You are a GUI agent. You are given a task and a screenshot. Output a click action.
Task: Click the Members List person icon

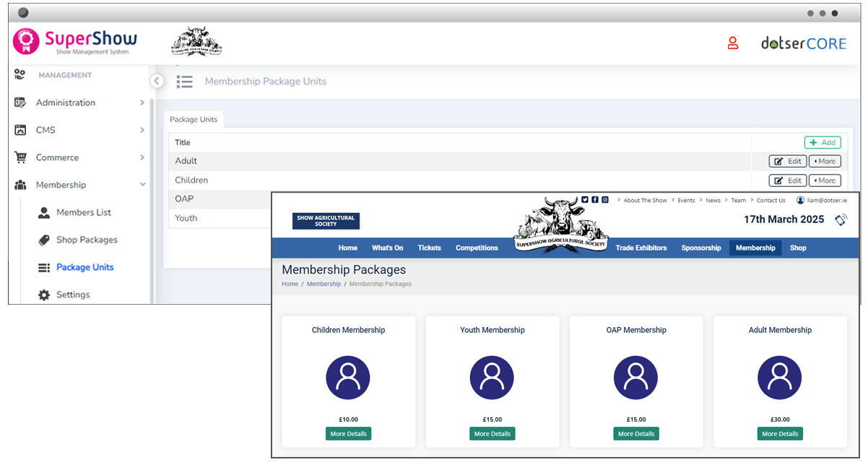tap(44, 212)
